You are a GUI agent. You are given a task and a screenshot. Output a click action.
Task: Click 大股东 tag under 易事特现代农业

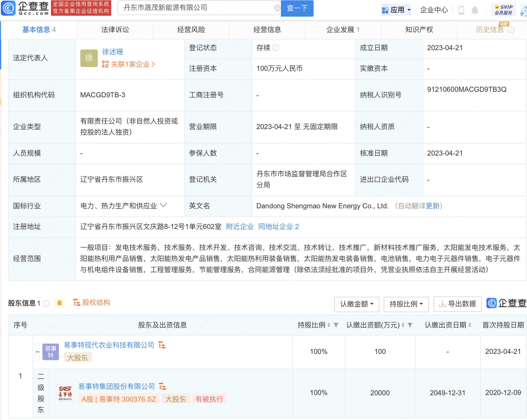[x=77, y=358]
